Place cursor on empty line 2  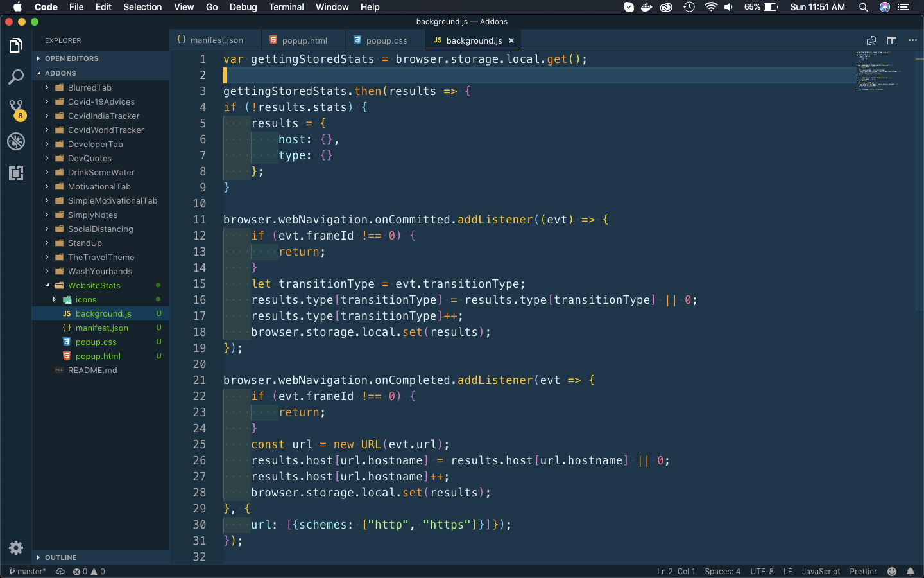click(539, 75)
